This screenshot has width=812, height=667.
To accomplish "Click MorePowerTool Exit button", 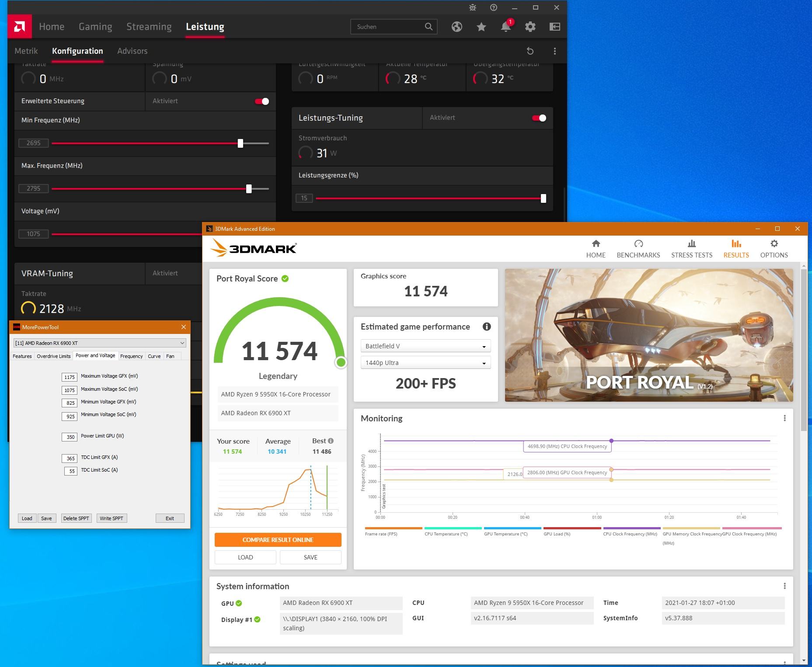I will [170, 518].
